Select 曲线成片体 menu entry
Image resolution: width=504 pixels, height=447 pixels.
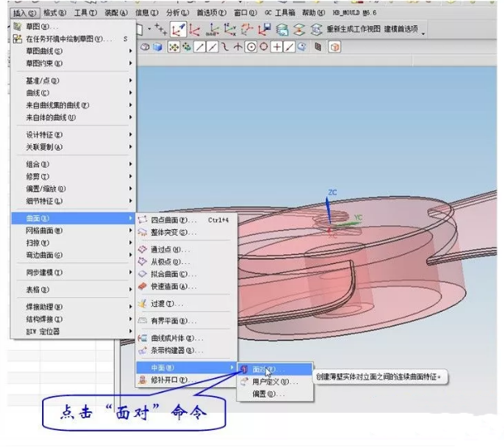point(186,338)
